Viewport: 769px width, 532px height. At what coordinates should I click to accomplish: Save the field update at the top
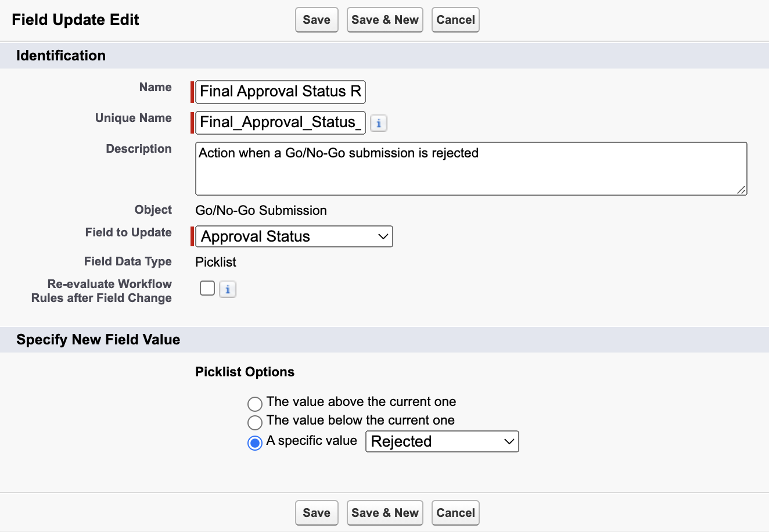[316, 19]
